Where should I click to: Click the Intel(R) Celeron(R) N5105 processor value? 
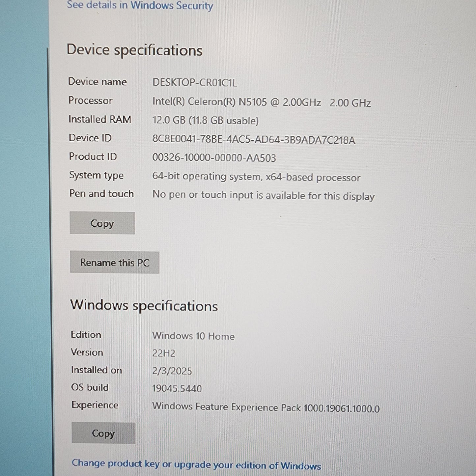tap(262, 102)
